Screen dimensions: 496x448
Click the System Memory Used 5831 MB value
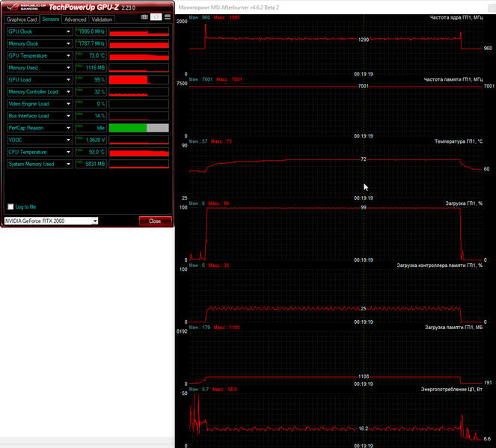pyautogui.click(x=91, y=164)
